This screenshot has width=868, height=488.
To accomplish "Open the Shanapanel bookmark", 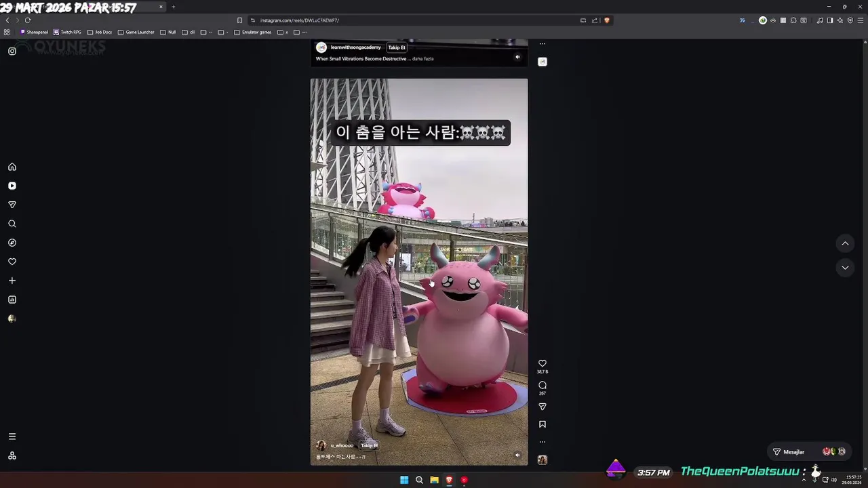I will click(x=34, y=32).
